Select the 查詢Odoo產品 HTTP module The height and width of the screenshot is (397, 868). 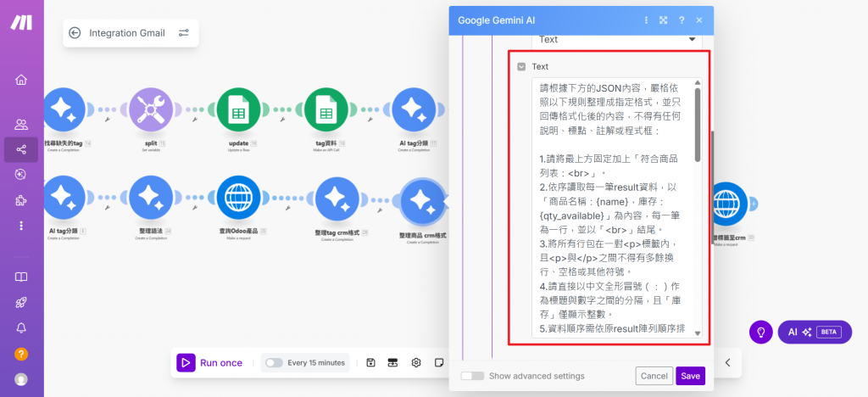[x=238, y=197]
